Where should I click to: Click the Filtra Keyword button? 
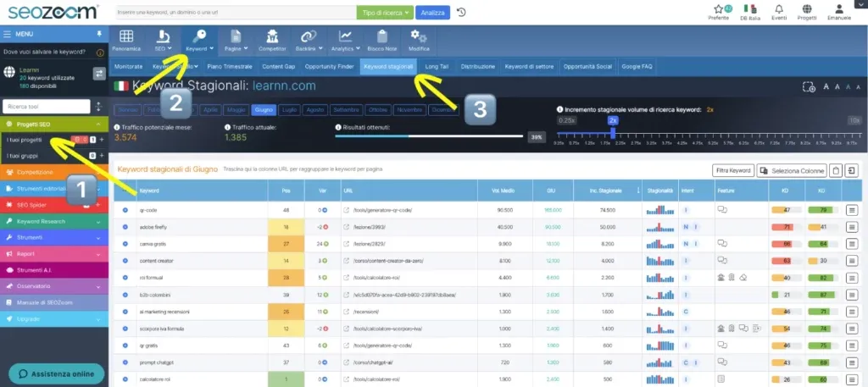click(x=733, y=170)
